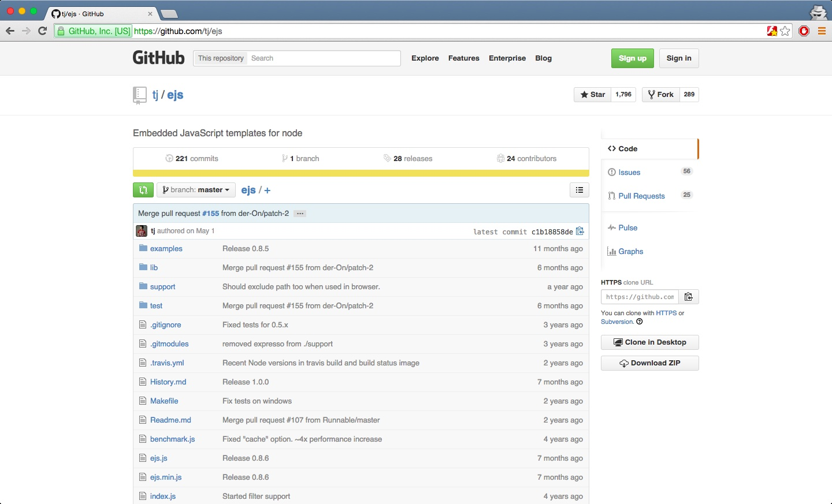Copy the latest commit SHA to clipboard

[x=580, y=232]
